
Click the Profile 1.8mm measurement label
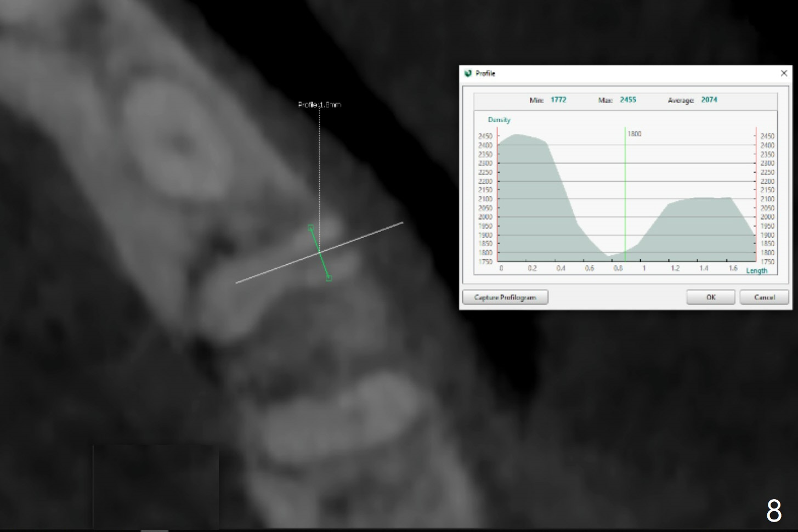[319, 105]
